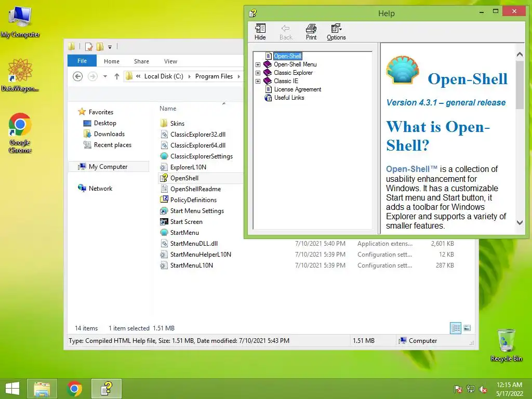The image size is (532, 399).
Task: Open the quick access toolbar customize dropdown
Action: click(110, 47)
